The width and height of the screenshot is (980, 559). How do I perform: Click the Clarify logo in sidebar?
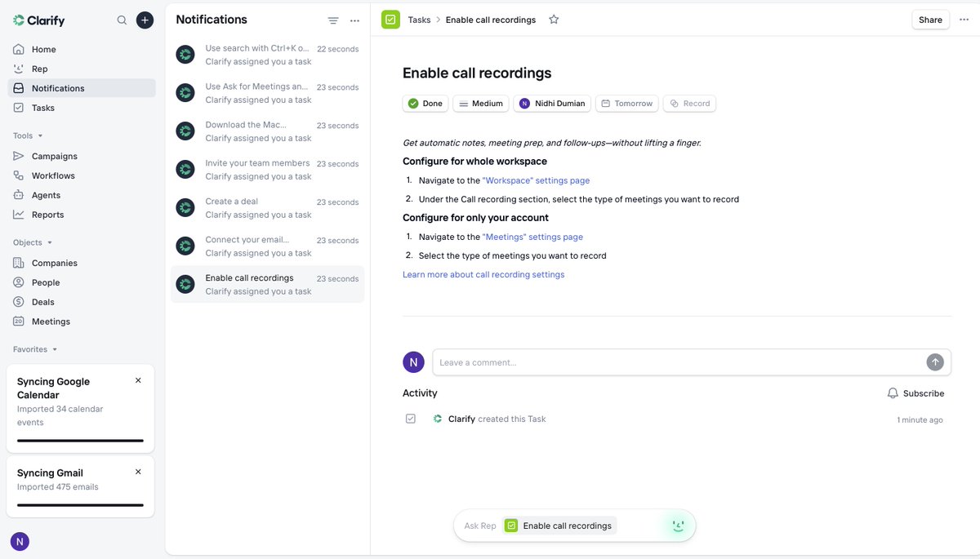pos(39,20)
